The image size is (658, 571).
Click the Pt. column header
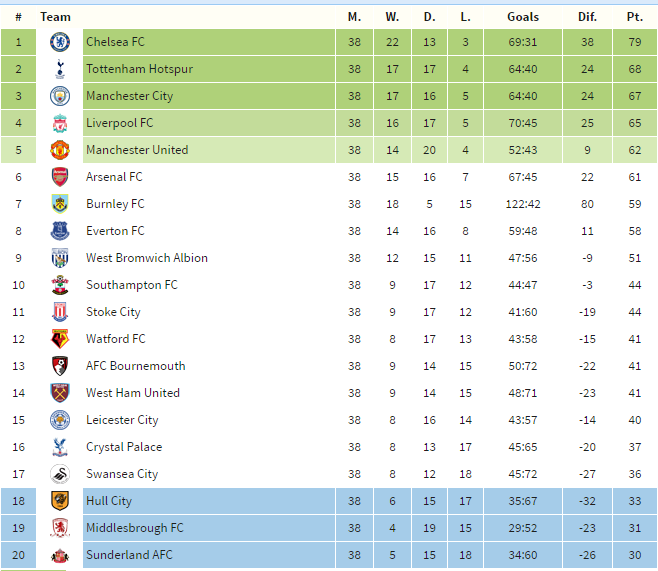point(634,17)
